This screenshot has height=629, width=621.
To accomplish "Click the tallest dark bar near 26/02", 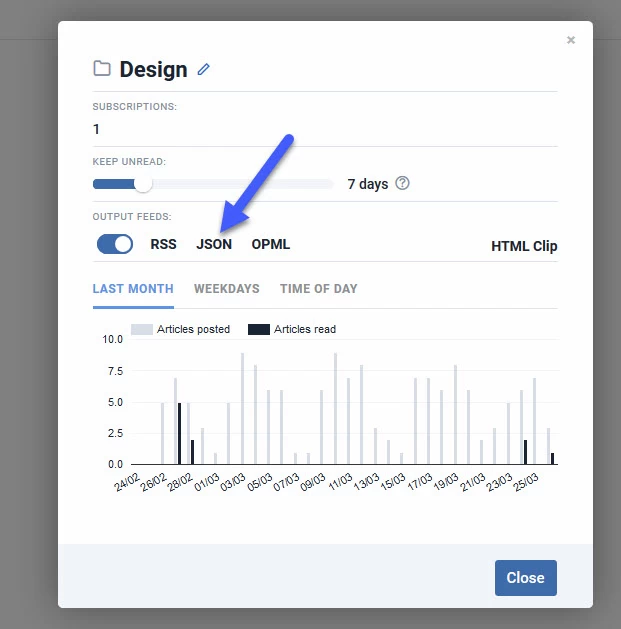I will [179, 434].
